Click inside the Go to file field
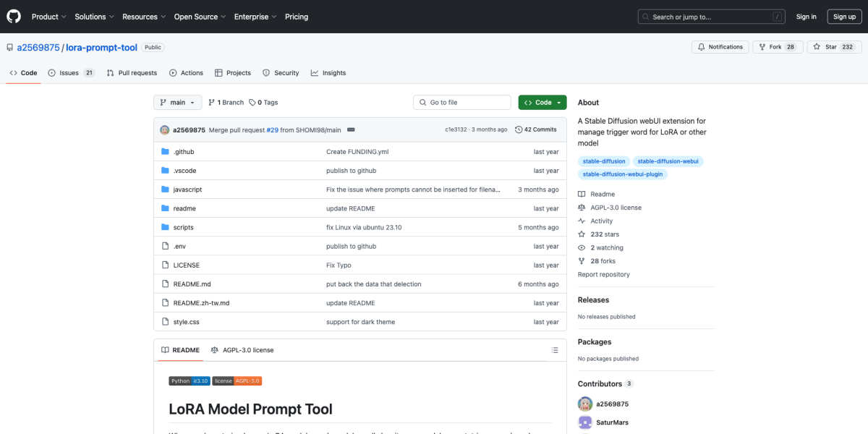The width and height of the screenshot is (868, 434). 461,102
